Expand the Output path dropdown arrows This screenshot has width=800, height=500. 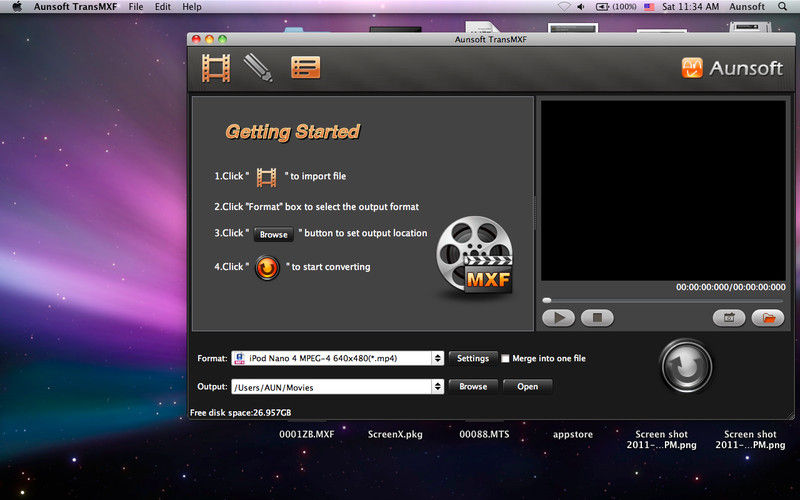[x=437, y=387]
